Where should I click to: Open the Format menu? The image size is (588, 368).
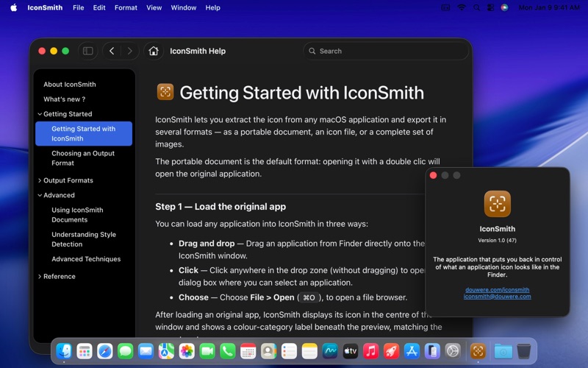126,7
